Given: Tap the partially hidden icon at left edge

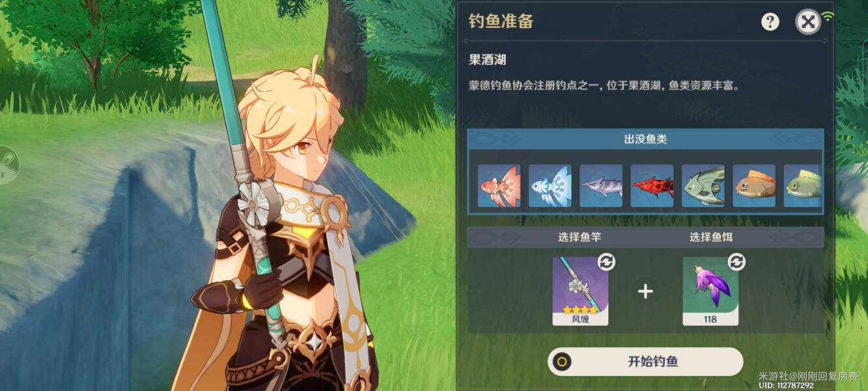Looking at the screenshot, I should coord(7,165).
